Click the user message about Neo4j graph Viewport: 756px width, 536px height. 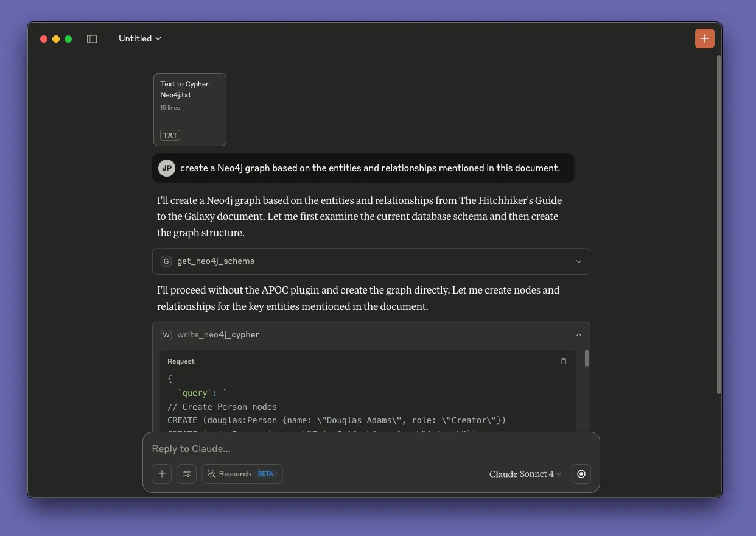369,168
